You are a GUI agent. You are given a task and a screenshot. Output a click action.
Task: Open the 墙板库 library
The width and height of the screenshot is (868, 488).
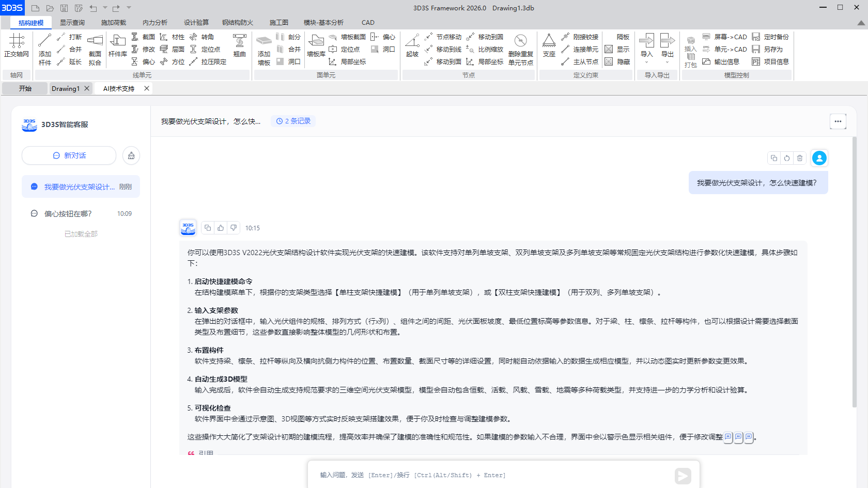316,45
